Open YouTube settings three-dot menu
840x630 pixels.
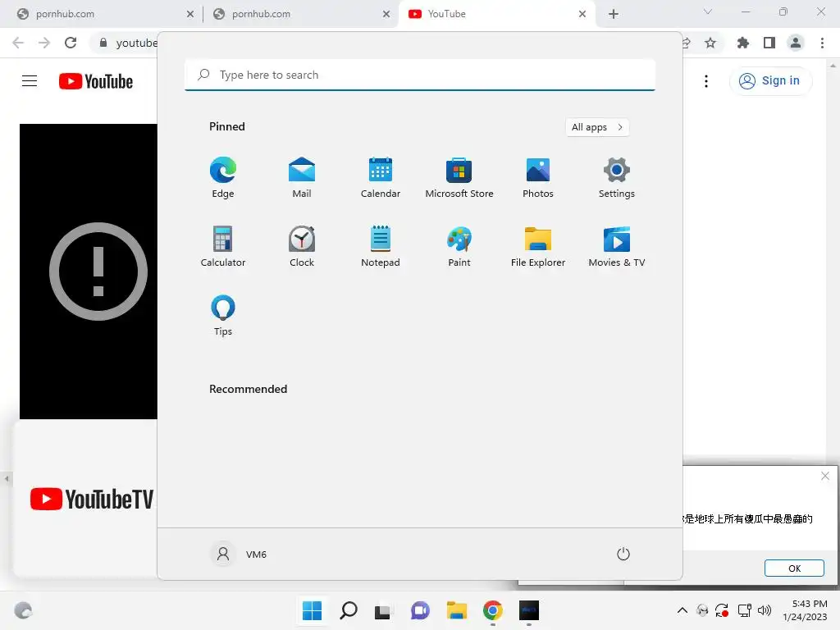(706, 81)
